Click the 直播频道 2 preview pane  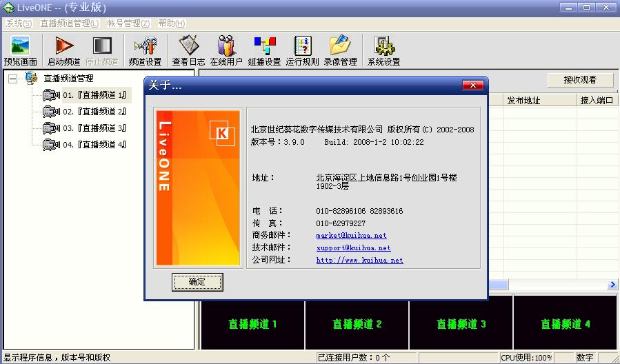tap(357, 325)
